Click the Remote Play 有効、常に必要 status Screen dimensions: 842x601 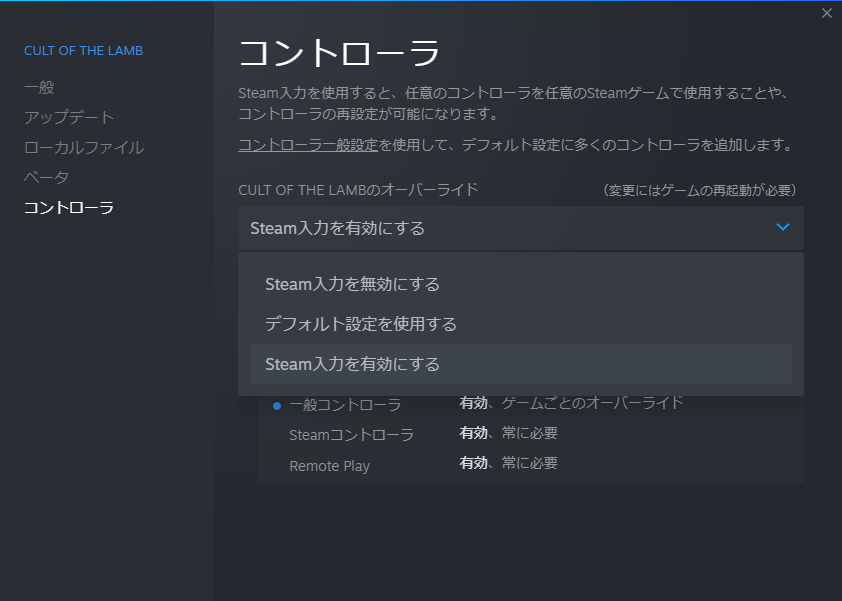pos(509,463)
